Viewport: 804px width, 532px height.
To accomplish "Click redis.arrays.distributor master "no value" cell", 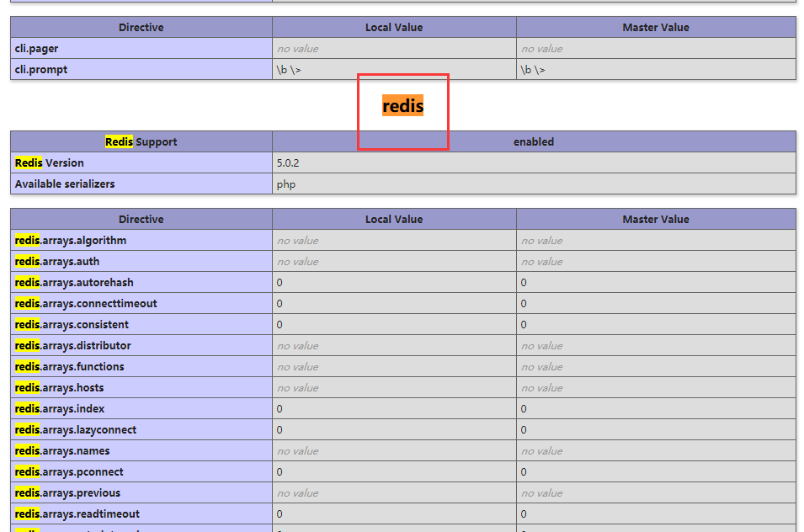I will (656, 345).
